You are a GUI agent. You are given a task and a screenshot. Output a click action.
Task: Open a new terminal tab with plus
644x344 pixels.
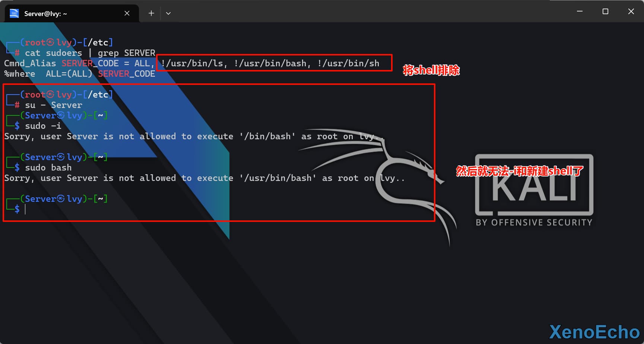click(151, 13)
